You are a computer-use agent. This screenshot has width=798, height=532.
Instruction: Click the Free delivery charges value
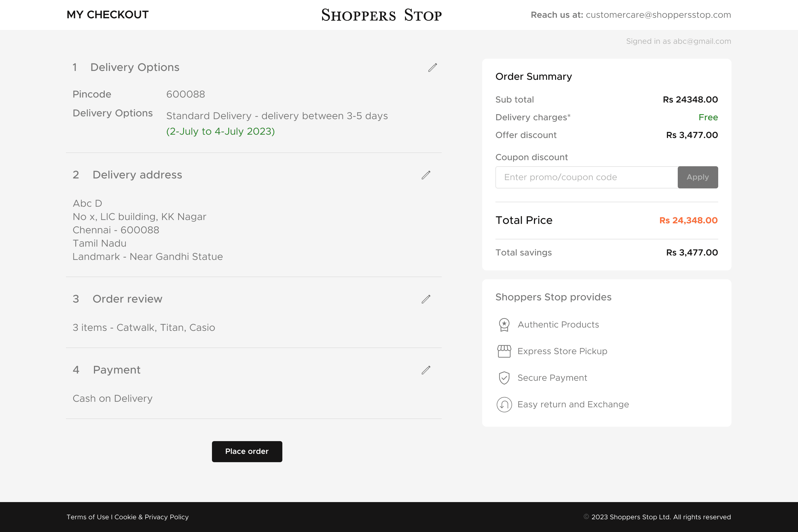tap(709, 117)
